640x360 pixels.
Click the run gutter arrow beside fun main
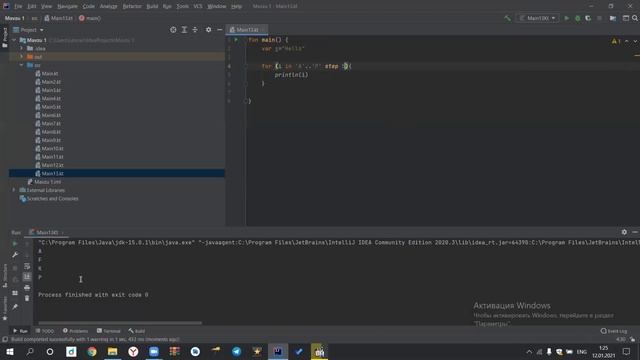click(236, 40)
